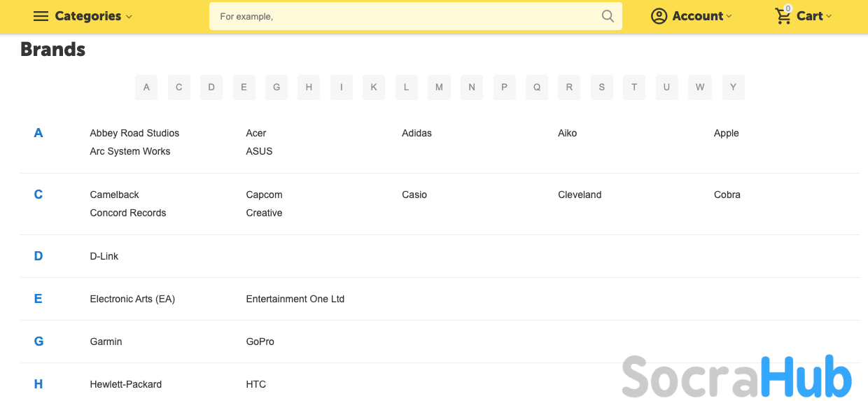This screenshot has height=401, width=868.
Task: Type in the 'For example' search field
Action: pos(406,16)
